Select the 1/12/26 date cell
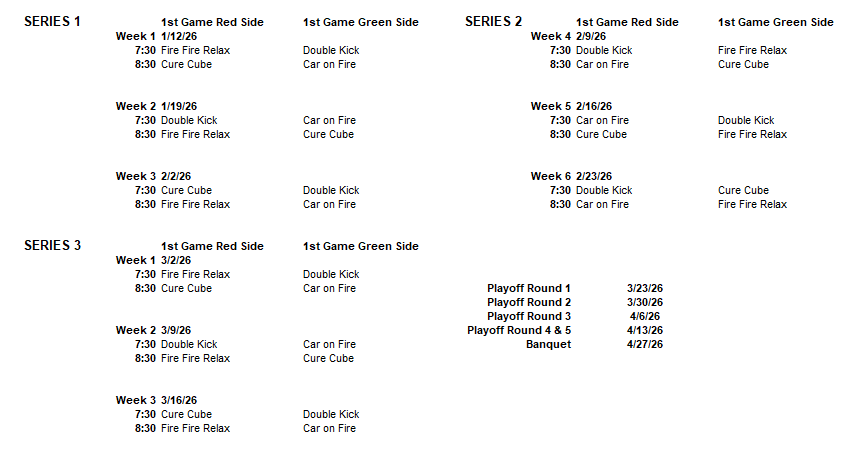Image resolution: width=844 pixels, height=449 pixels. (179, 36)
